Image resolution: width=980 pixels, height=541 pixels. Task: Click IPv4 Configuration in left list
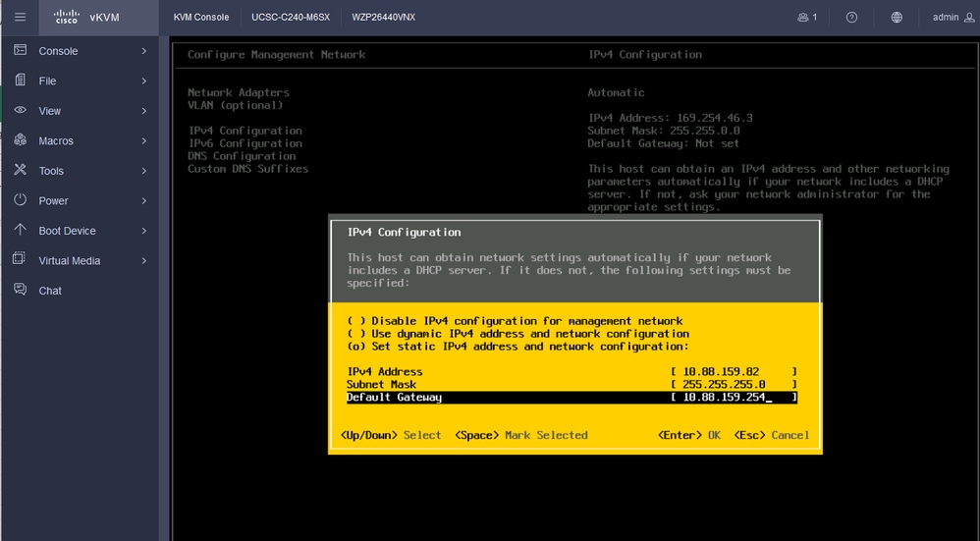[245, 131]
